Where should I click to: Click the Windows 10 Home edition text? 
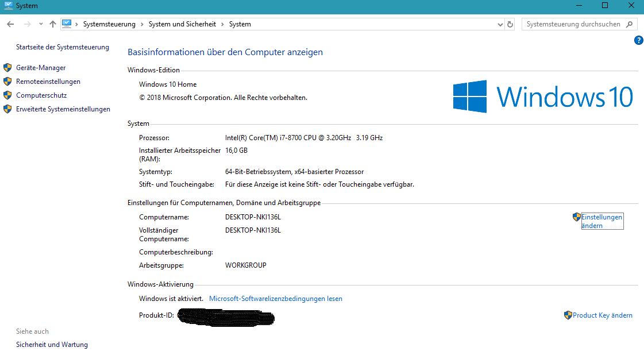coord(168,84)
